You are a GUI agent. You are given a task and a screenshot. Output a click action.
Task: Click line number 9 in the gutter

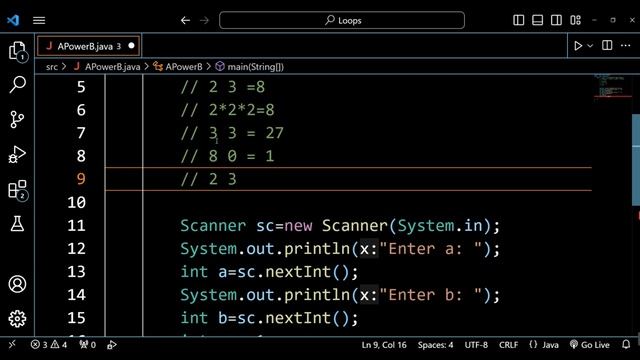(x=81, y=179)
